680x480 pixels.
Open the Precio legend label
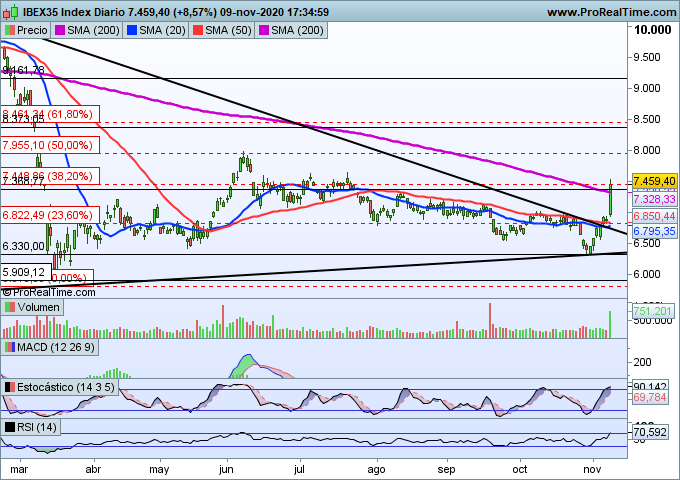[32, 31]
